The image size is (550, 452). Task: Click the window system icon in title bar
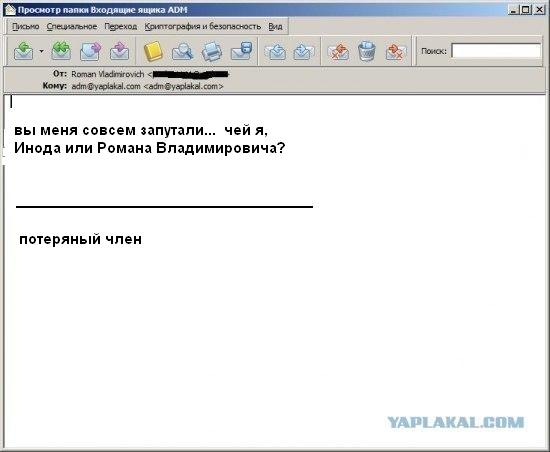tap(11, 10)
